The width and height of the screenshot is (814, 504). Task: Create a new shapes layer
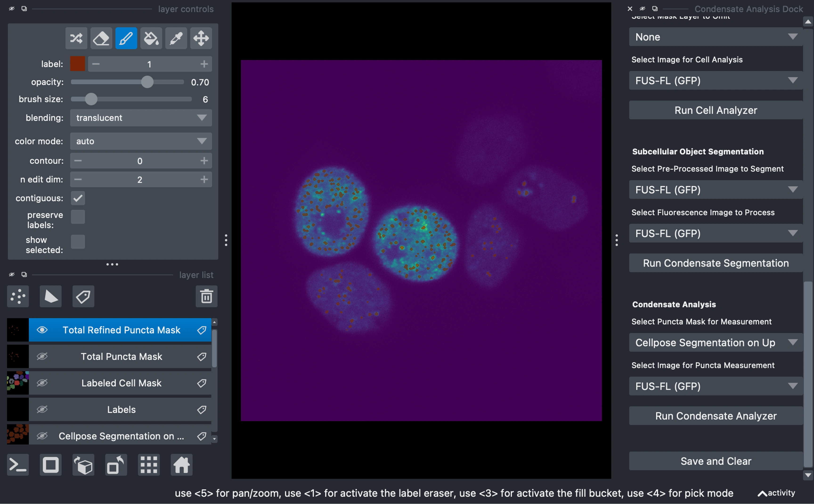click(x=51, y=296)
